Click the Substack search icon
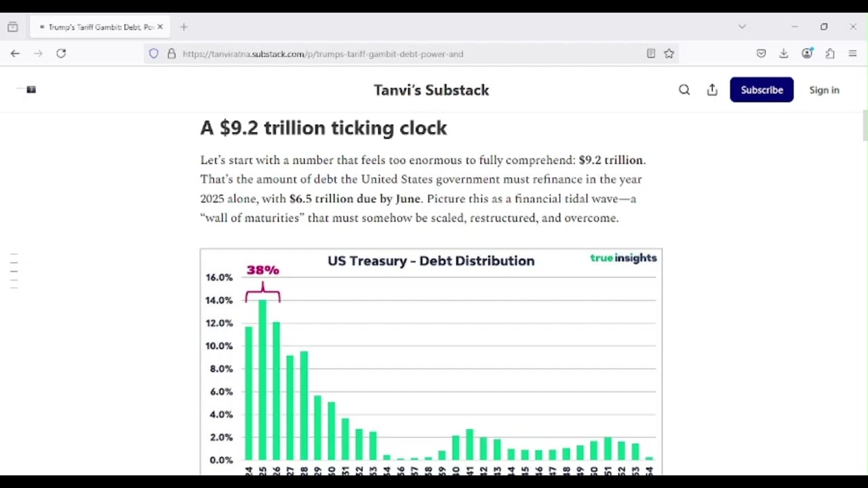The height and width of the screenshot is (488, 868). point(684,90)
